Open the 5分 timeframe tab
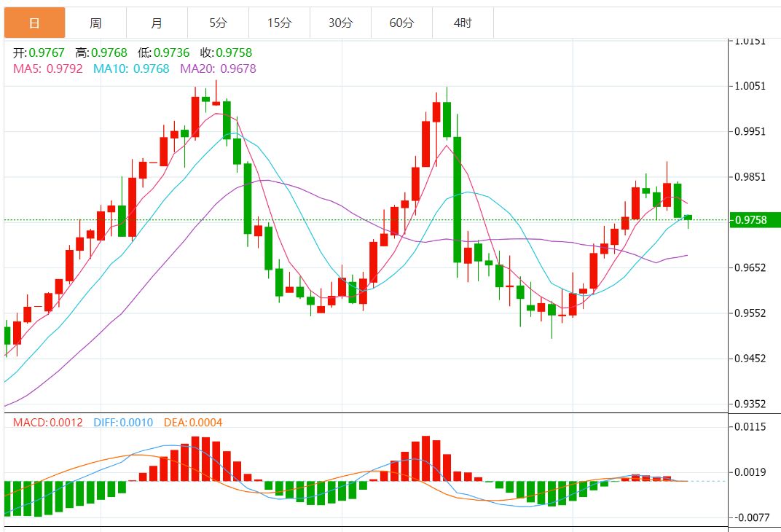781x532 pixels. (218, 23)
